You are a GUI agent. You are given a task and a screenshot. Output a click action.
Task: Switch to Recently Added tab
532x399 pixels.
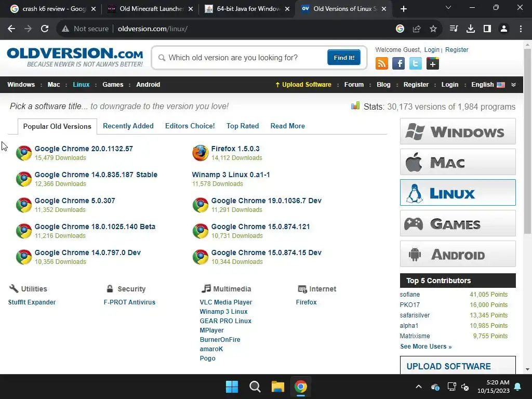click(128, 126)
